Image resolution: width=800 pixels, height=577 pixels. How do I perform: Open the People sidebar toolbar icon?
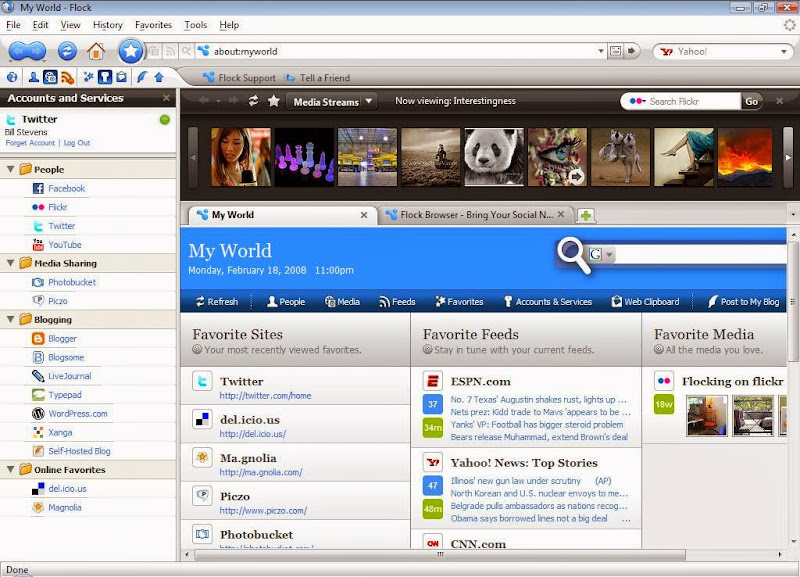(x=34, y=77)
